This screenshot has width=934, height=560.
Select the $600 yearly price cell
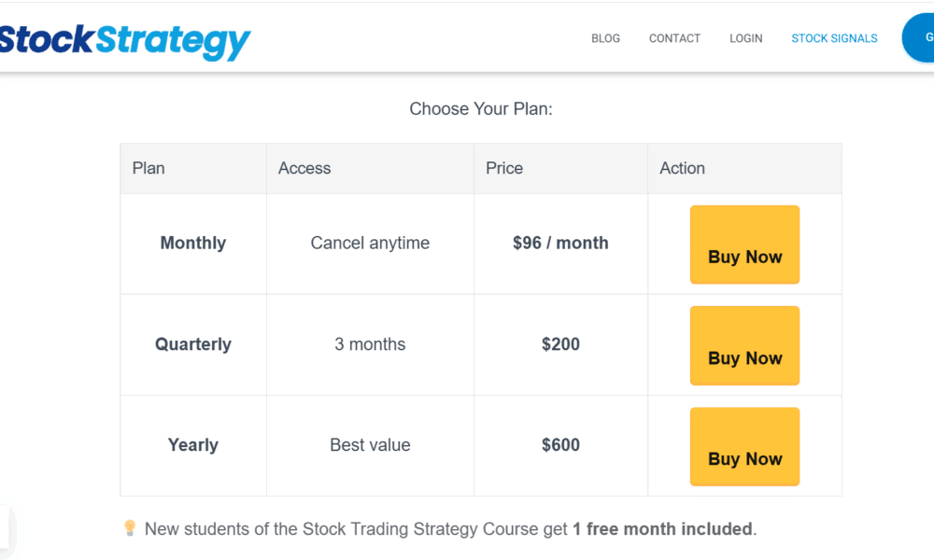[x=560, y=445]
